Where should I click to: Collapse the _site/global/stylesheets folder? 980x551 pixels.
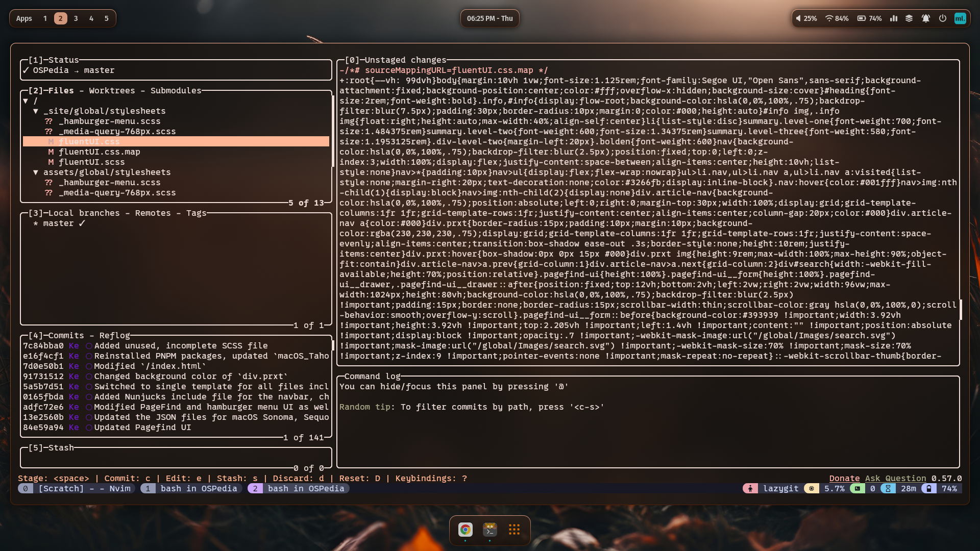coord(36,111)
